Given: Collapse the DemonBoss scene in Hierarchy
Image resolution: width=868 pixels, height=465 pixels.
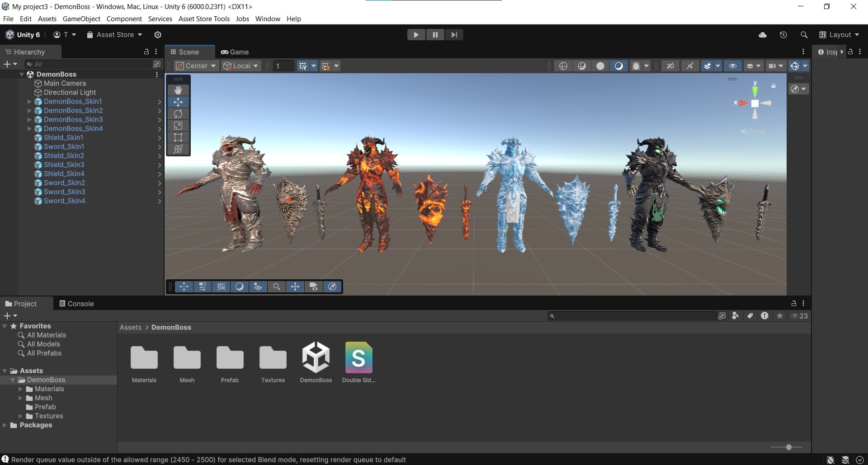Looking at the screenshot, I should pyautogui.click(x=22, y=75).
